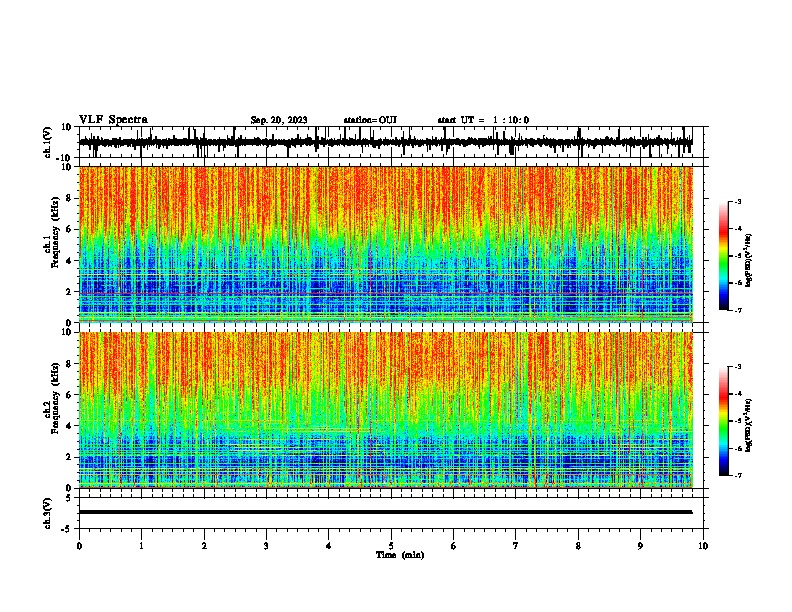This screenshot has height=612, width=792.
Task: Click the 8 kHz tick on ch.1 frequency axis
Action: [x=69, y=198]
